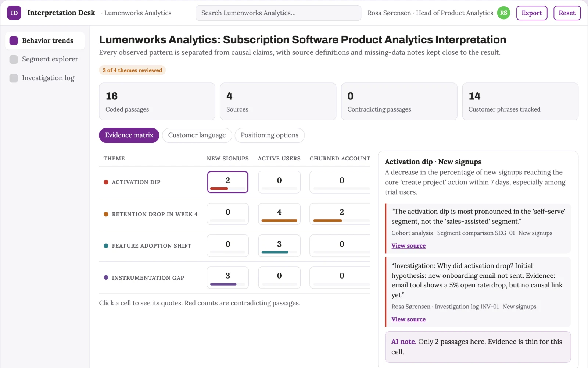Click the New Signups column header

[x=228, y=159]
